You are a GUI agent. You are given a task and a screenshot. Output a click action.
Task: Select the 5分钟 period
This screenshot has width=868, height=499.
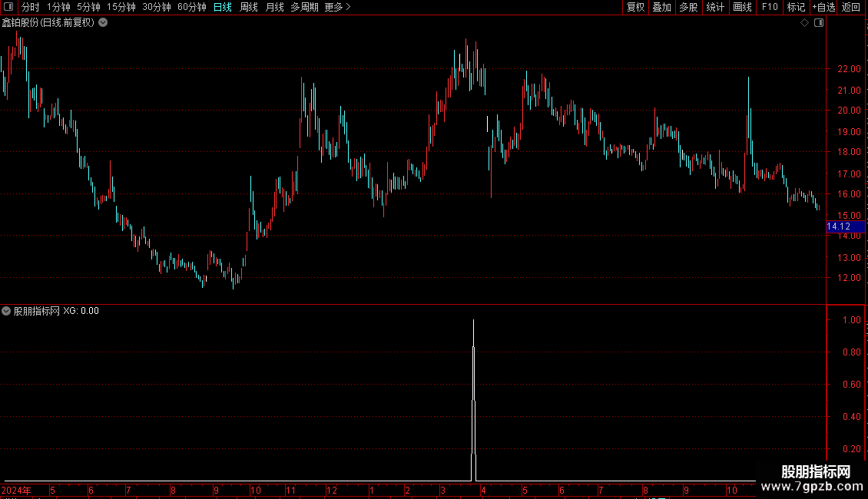[88, 7]
